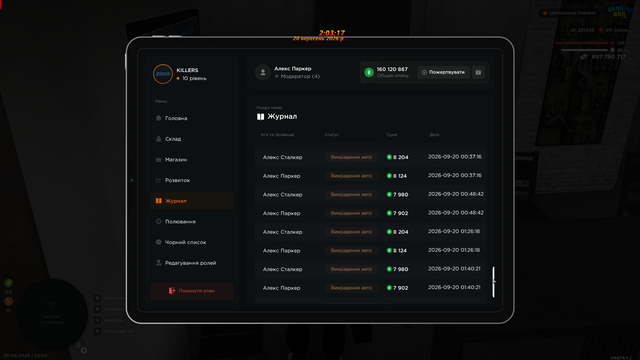Click coin icon in Сталкер row dated 01:26:18
The height and width of the screenshot is (360, 640).
point(389,232)
